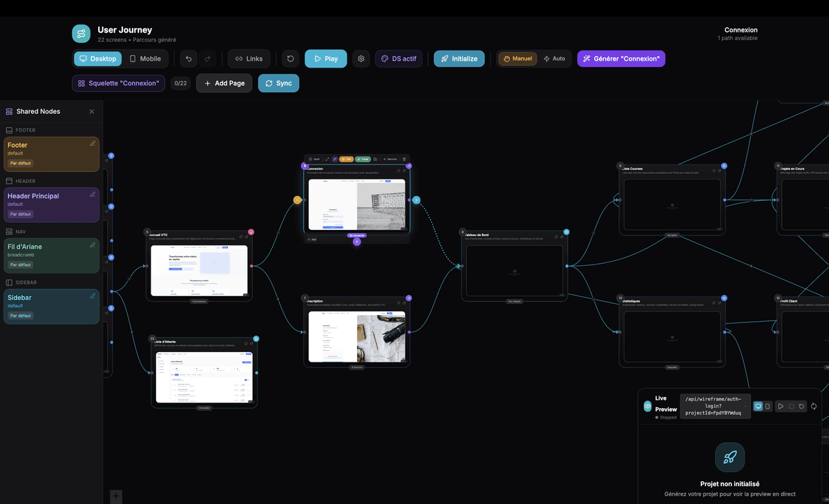Screen dimensions: 829x504
Task: Click the HEADER section label
Action: [x=26, y=181]
